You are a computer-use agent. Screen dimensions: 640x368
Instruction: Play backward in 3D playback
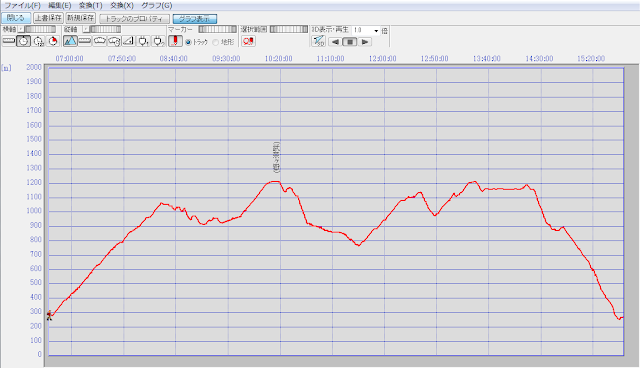pyautogui.click(x=336, y=42)
